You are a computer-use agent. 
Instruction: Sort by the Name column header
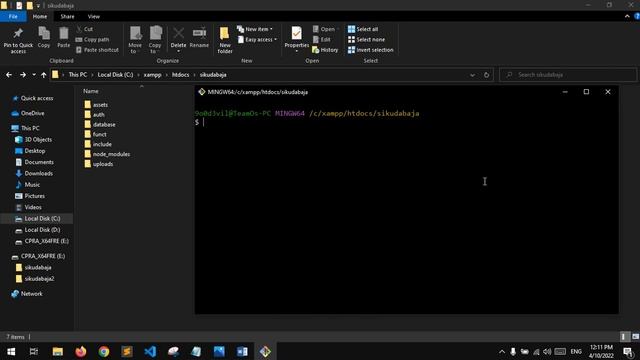point(91,91)
